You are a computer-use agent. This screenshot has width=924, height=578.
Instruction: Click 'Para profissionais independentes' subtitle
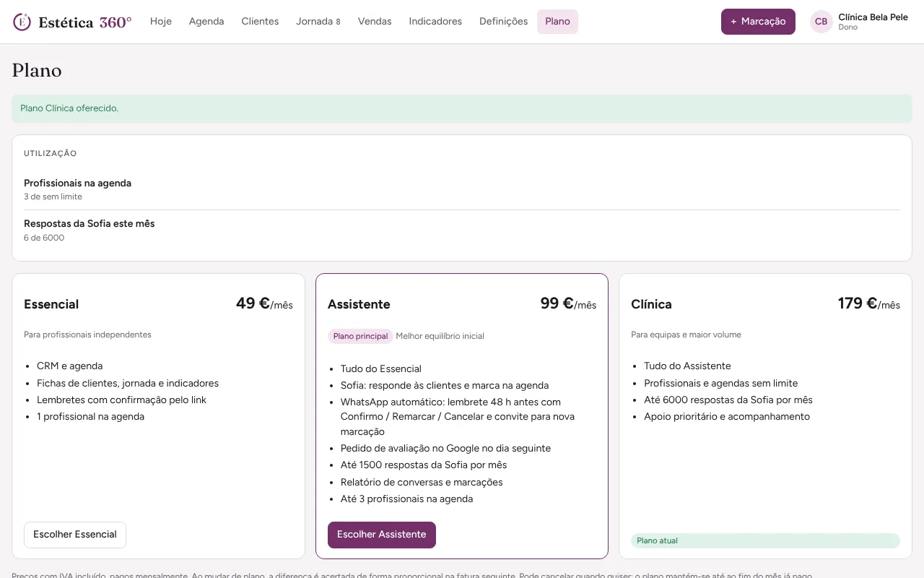coord(87,335)
